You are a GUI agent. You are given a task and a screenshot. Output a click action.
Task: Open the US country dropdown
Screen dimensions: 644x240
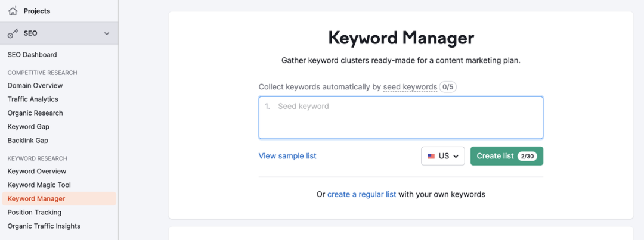[x=442, y=156]
